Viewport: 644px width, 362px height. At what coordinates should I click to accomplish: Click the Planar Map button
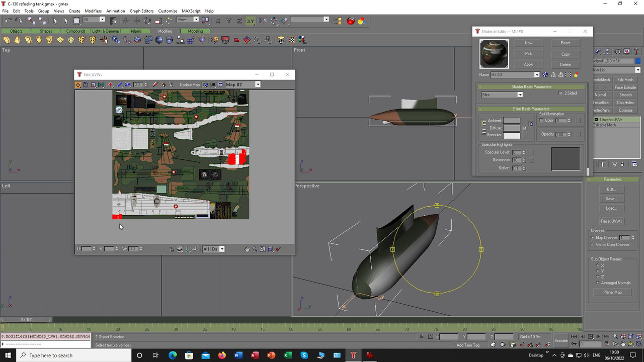point(612,292)
